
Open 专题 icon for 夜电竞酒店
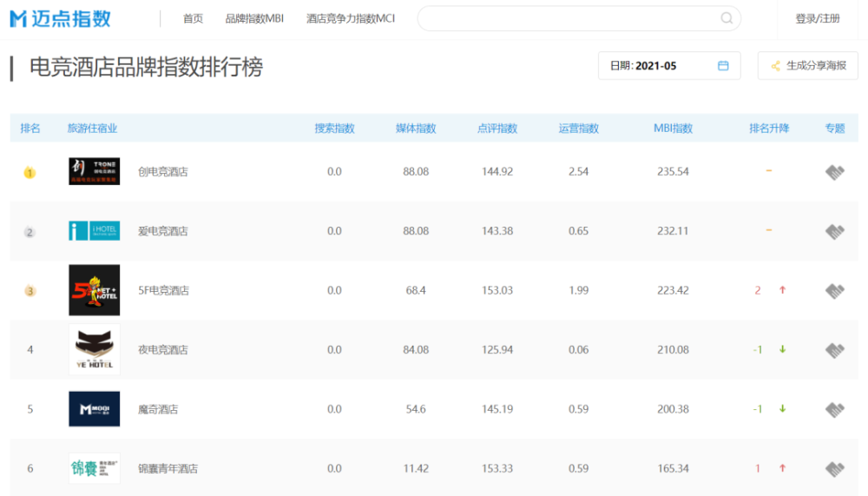pos(835,350)
